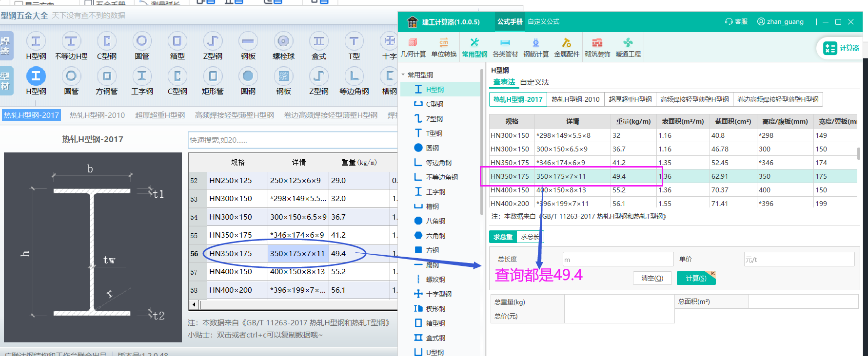Open 几何计算 in 建工计算器 toolbar

pyautogui.click(x=413, y=47)
